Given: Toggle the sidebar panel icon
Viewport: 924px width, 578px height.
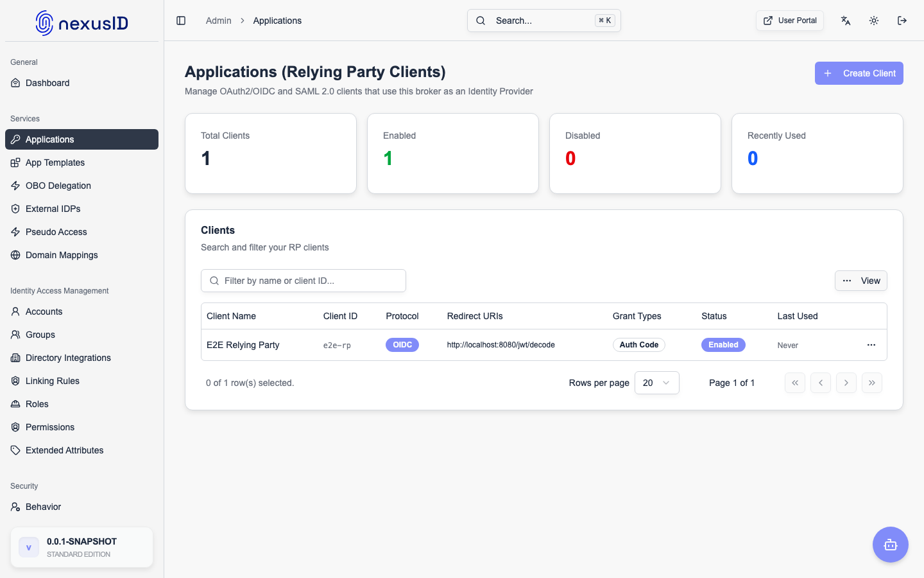Looking at the screenshot, I should point(181,21).
